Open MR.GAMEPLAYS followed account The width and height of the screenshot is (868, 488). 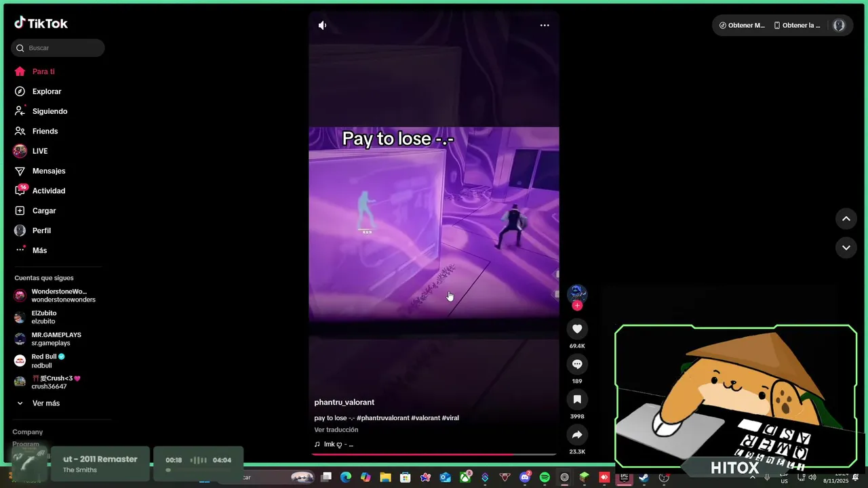click(x=56, y=339)
